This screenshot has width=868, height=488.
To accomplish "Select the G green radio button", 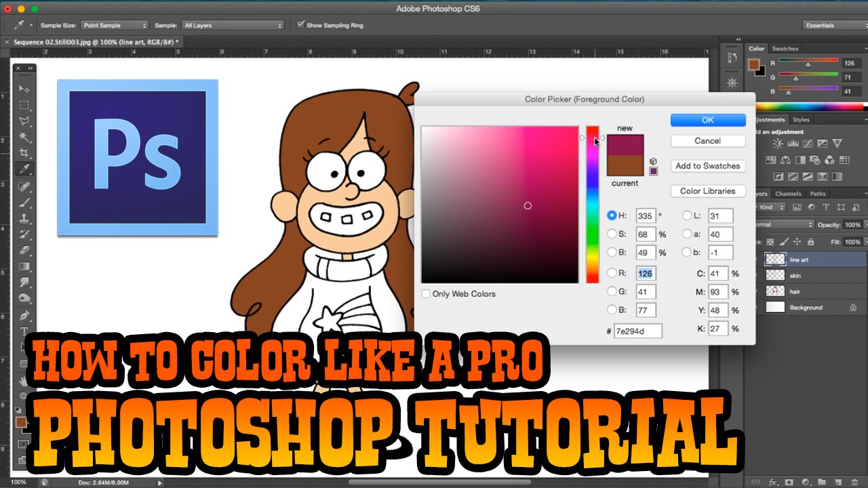I will click(612, 291).
